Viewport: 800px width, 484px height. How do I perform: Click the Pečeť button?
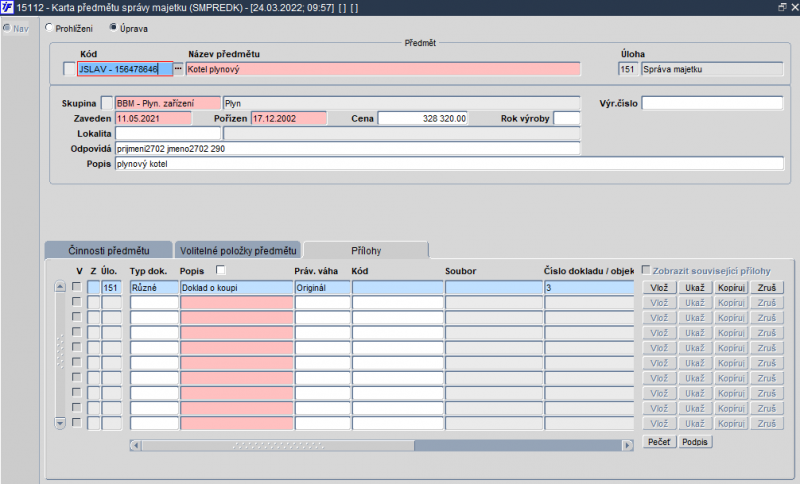(658, 442)
